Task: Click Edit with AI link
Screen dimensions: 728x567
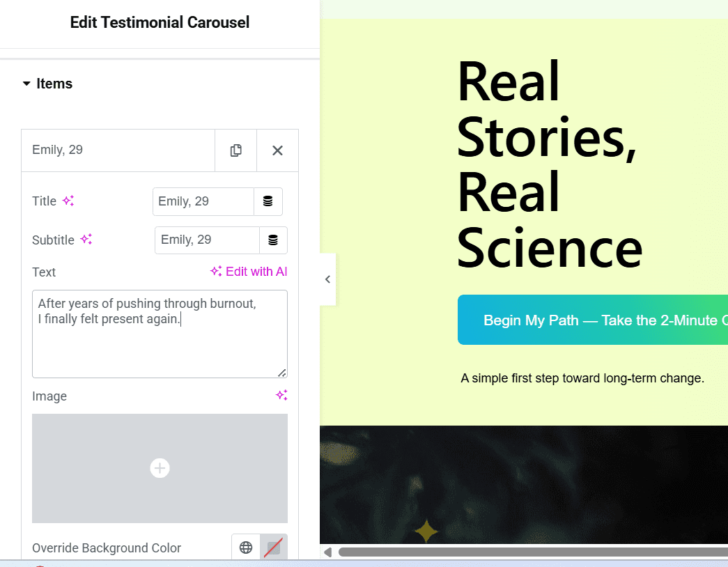Action: [249, 272]
